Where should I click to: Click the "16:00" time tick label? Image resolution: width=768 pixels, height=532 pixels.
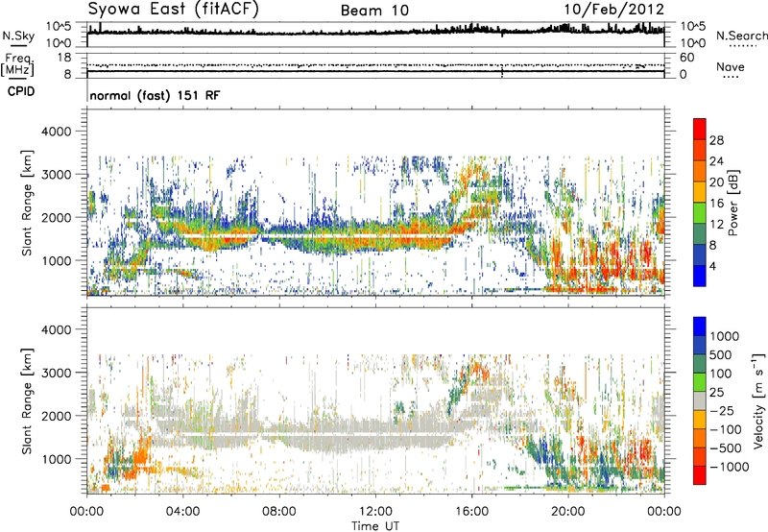point(471,512)
